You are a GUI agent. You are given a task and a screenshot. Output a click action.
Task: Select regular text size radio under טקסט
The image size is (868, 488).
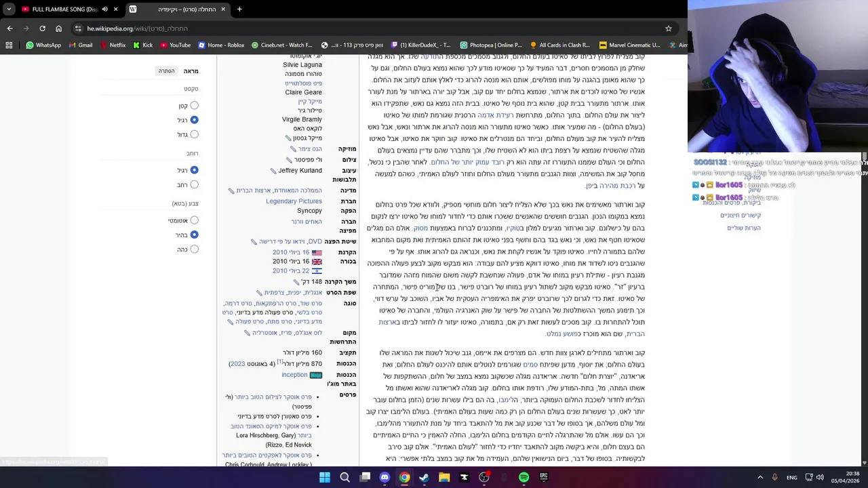point(194,120)
